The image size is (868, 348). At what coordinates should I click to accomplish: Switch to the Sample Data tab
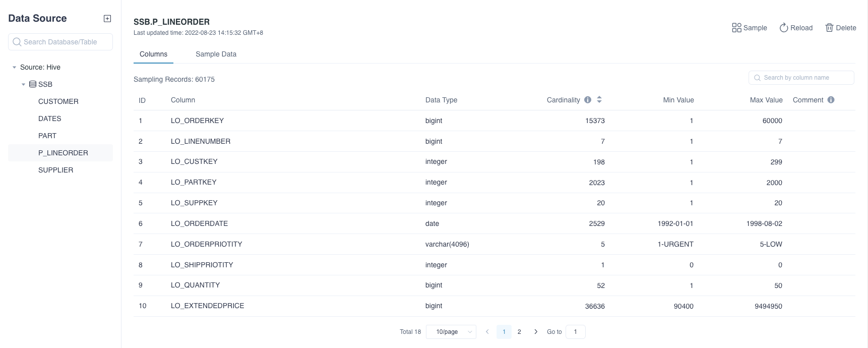216,54
